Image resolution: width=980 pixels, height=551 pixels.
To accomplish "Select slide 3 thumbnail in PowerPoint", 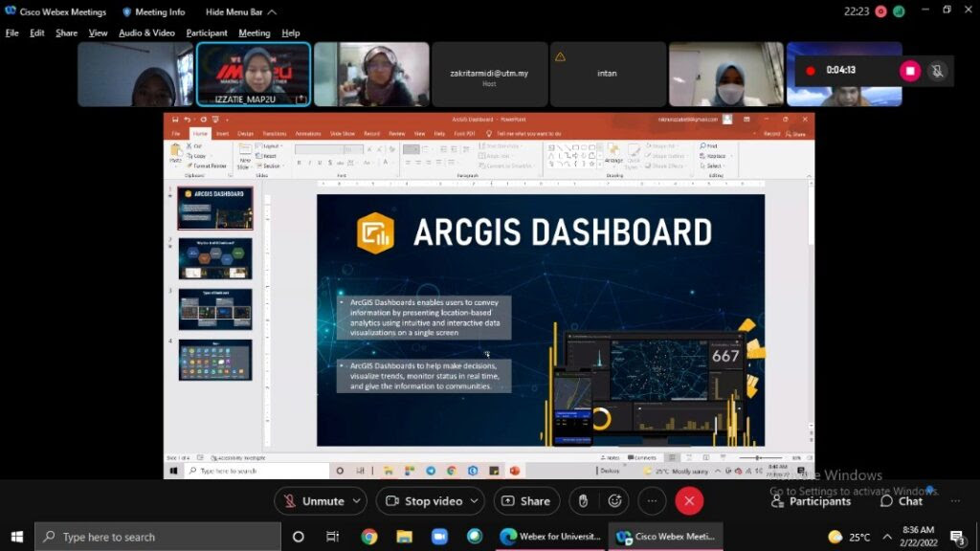I will (215, 309).
